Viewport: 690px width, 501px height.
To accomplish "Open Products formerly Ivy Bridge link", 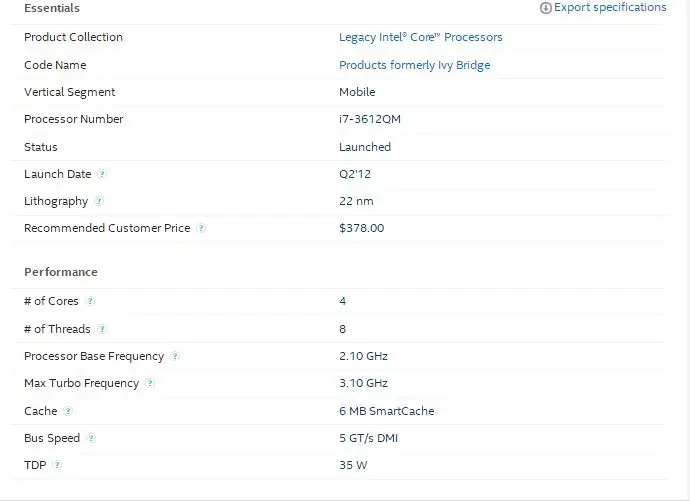I will point(414,65).
